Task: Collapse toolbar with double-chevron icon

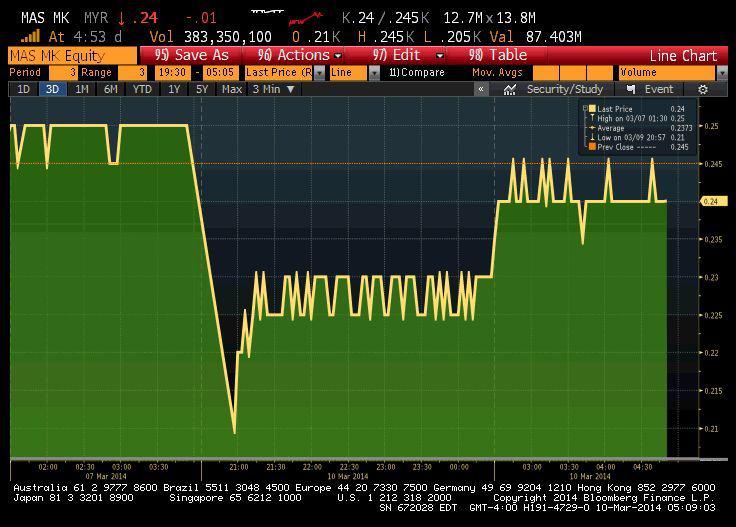Action: point(481,89)
